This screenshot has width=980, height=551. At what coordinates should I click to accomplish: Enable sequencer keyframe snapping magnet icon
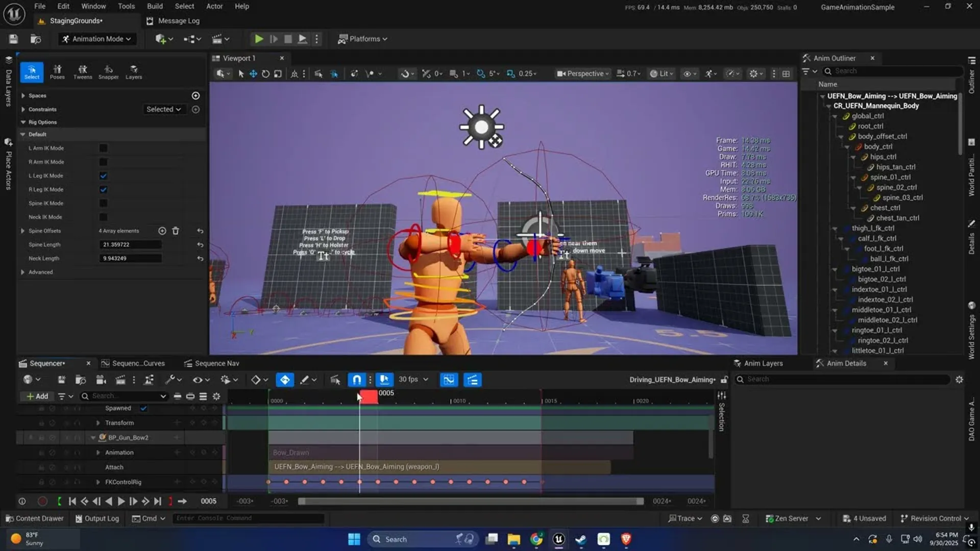356,379
